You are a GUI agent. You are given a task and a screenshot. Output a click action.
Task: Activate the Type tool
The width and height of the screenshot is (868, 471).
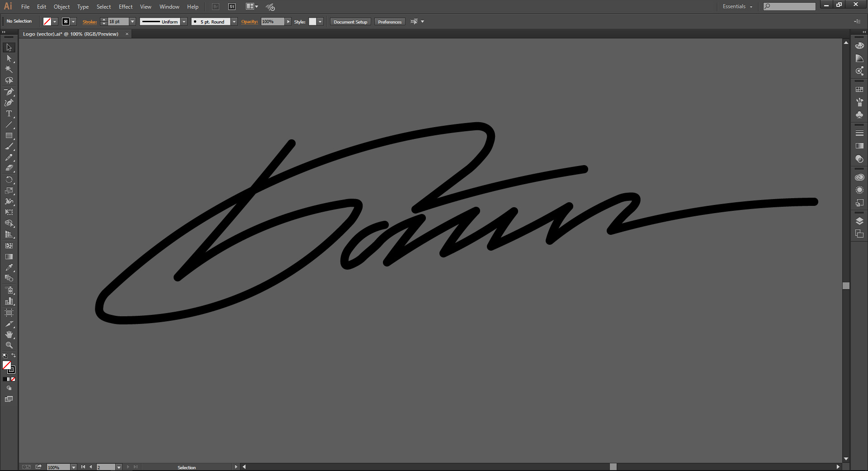pyautogui.click(x=9, y=114)
